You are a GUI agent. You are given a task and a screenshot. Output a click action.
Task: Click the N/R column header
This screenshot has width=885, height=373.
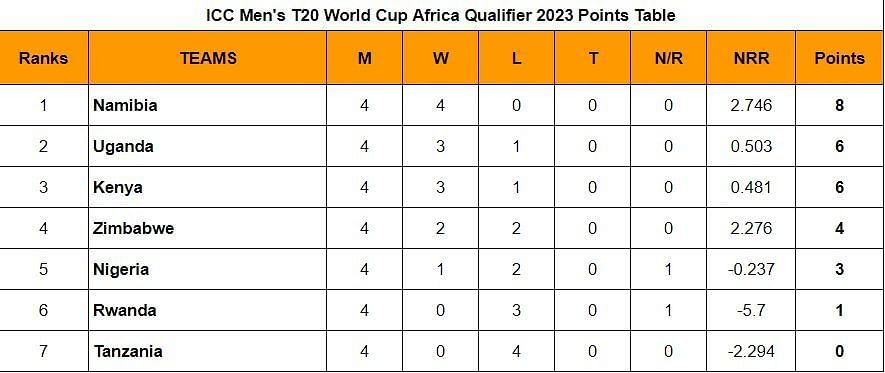click(668, 58)
